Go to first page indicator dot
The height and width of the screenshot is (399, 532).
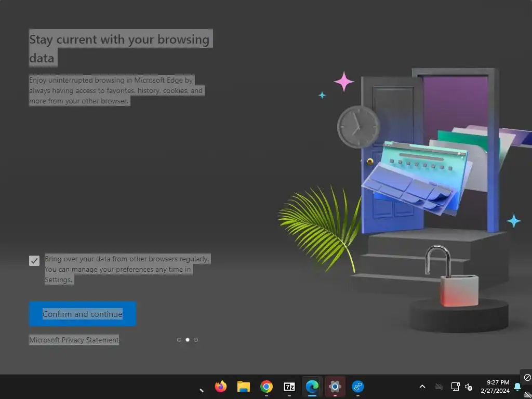[179, 340]
